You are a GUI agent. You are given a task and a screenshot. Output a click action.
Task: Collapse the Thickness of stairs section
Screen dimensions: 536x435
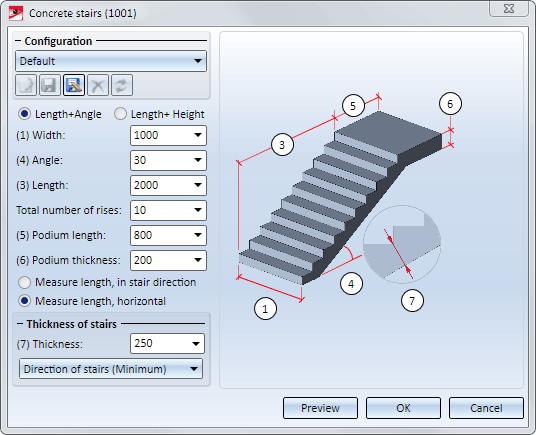tap(20, 324)
